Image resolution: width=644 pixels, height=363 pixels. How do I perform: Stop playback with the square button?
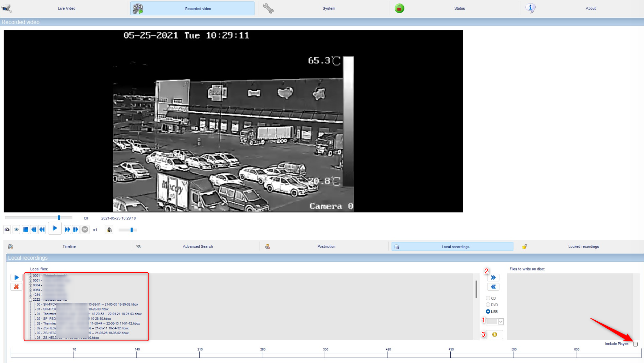[25, 230]
